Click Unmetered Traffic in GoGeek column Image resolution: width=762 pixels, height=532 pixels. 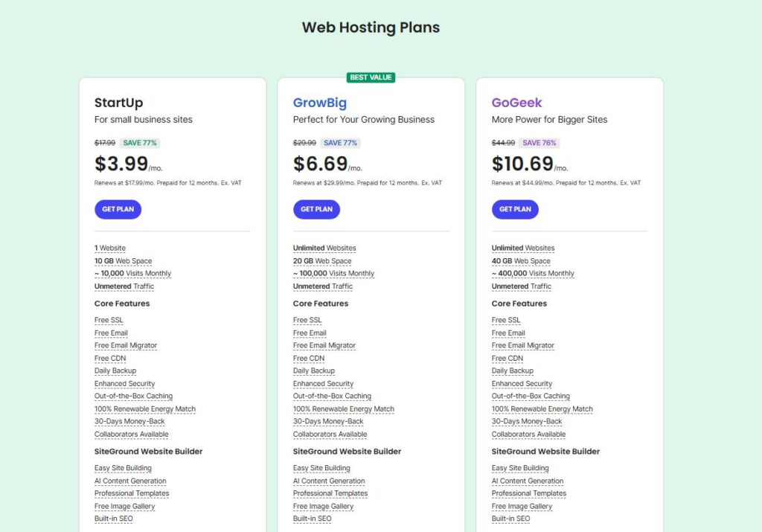(x=522, y=286)
